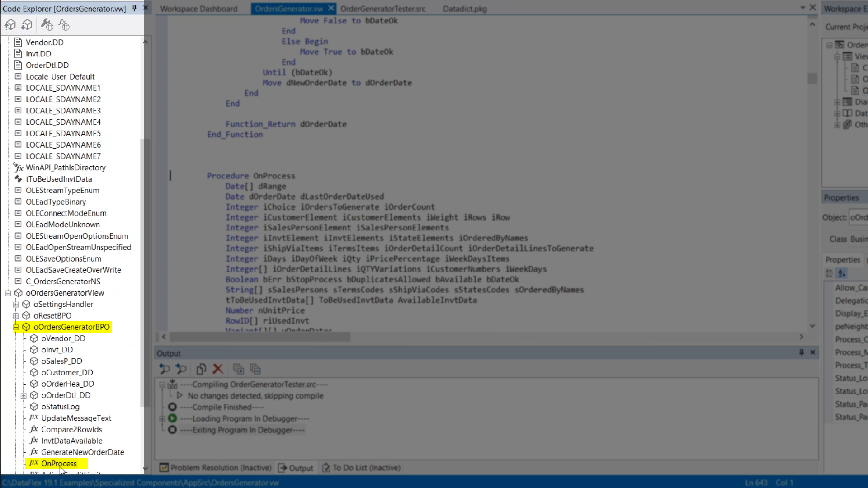The width and height of the screenshot is (868, 488).
Task: Toggle sorted view in Properties panel
Action: pos(842,273)
